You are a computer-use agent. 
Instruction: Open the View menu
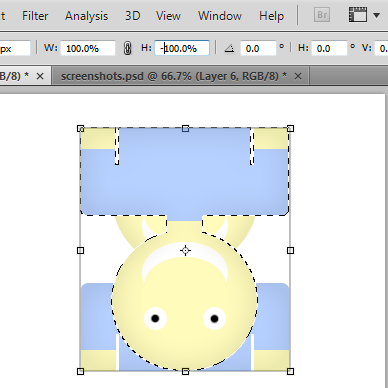point(168,16)
